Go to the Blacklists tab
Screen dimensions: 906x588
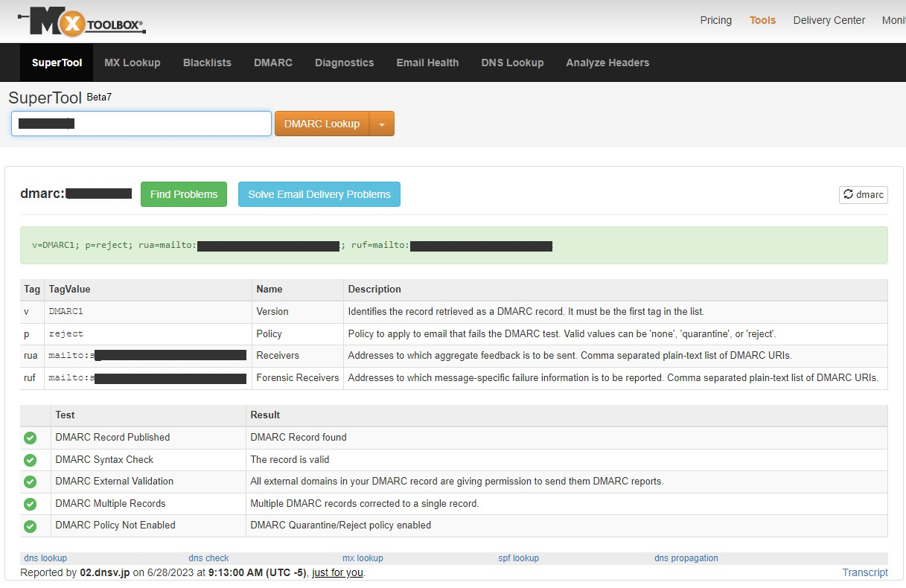(207, 63)
